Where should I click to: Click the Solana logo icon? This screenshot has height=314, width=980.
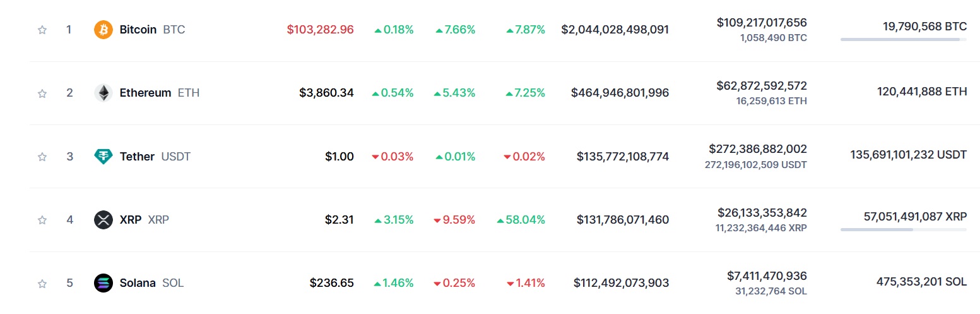[103, 283]
